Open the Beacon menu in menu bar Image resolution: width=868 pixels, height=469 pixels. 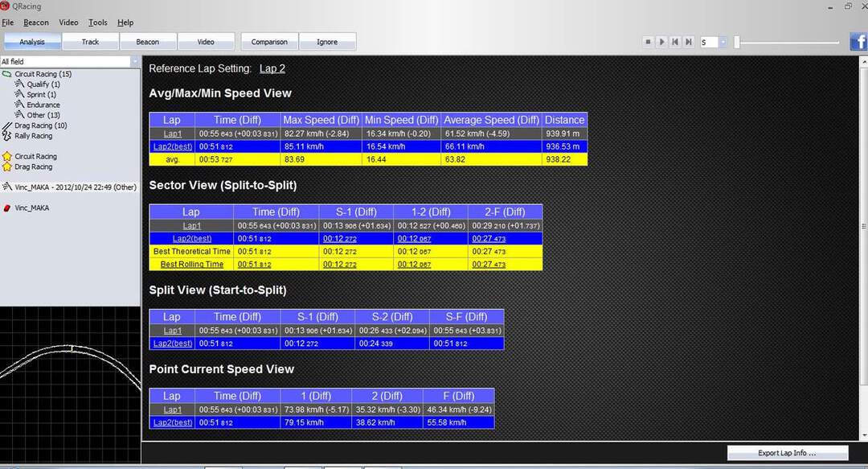(36, 23)
